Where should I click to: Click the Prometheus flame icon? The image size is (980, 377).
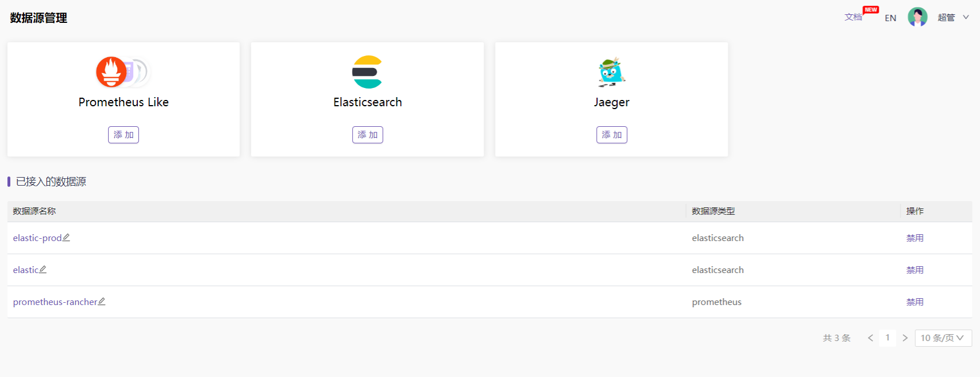(x=111, y=72)
